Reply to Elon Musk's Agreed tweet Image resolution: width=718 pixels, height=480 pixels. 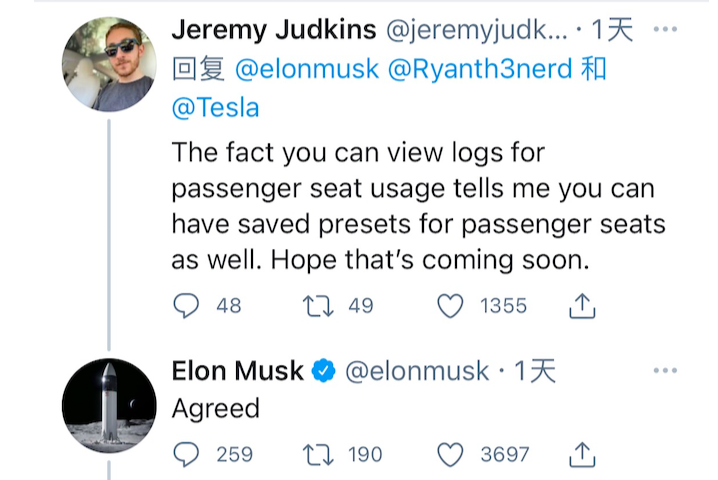pyautogui.click(x=187, y=455)
